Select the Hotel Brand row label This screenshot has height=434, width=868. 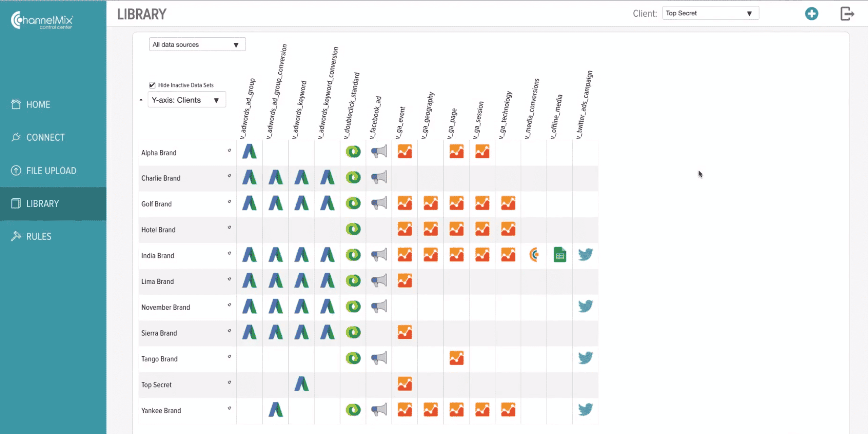(x=158, y=230)
